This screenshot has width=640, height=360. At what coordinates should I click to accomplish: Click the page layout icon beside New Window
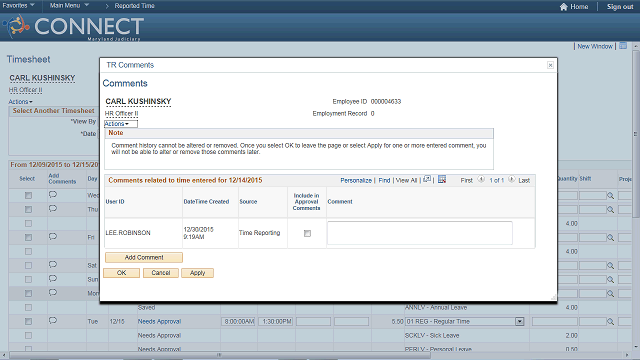click(623, 46)
